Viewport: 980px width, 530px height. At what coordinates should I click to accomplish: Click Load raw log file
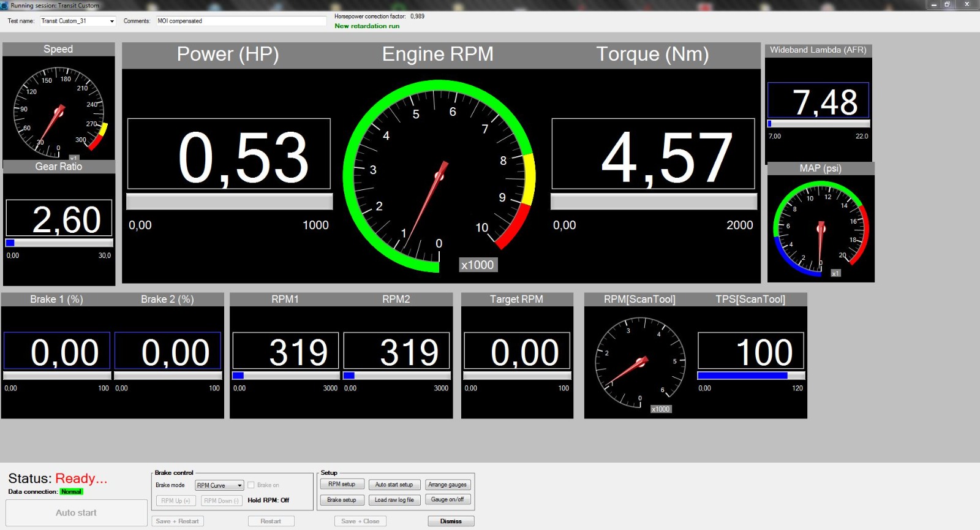click(x=394, y=500)
